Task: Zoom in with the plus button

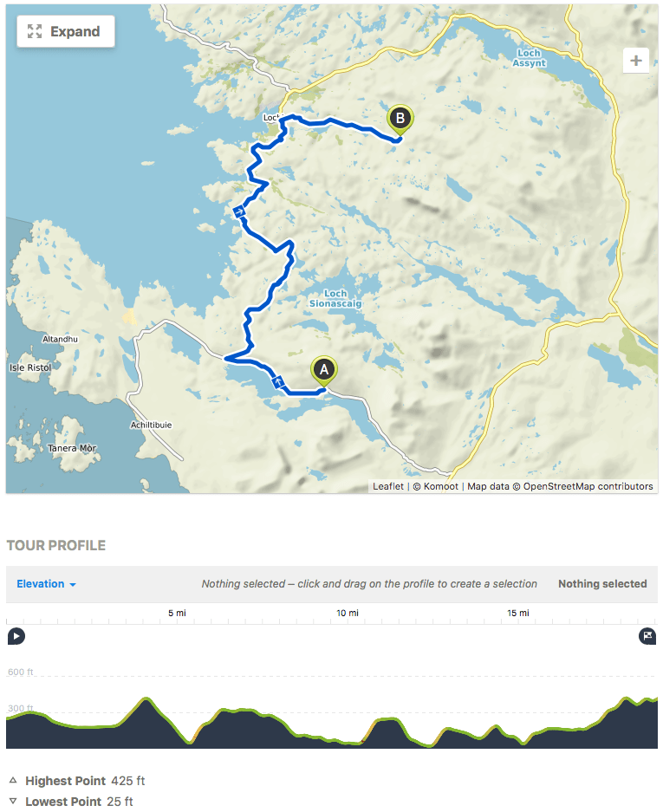Action: [x=636, y=61]
